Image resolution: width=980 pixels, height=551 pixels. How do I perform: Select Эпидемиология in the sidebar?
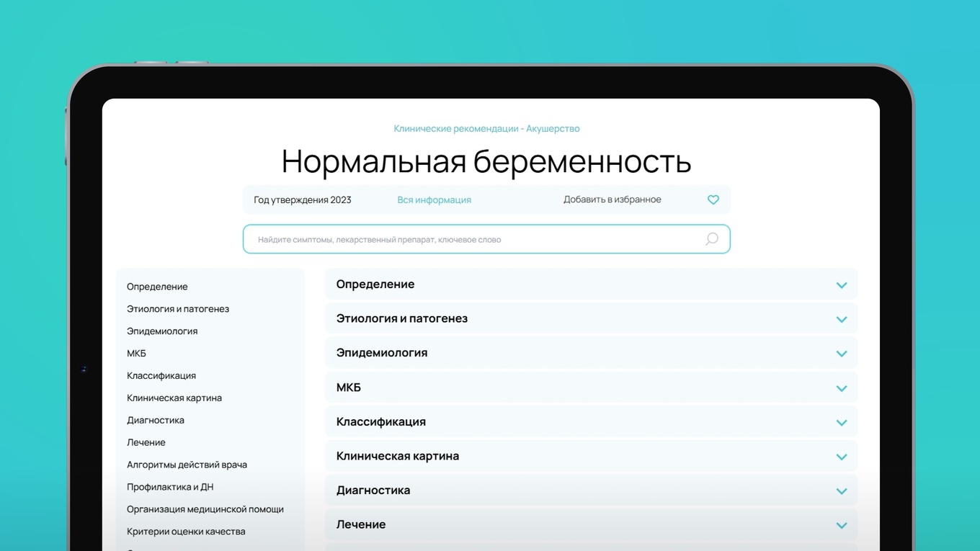click(x=162, y=331)
